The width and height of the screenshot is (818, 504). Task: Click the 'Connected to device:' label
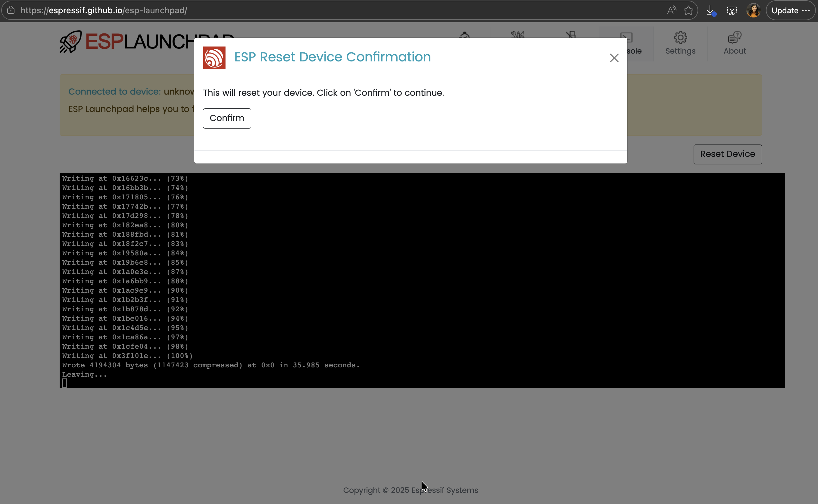(x=114, y=91)
